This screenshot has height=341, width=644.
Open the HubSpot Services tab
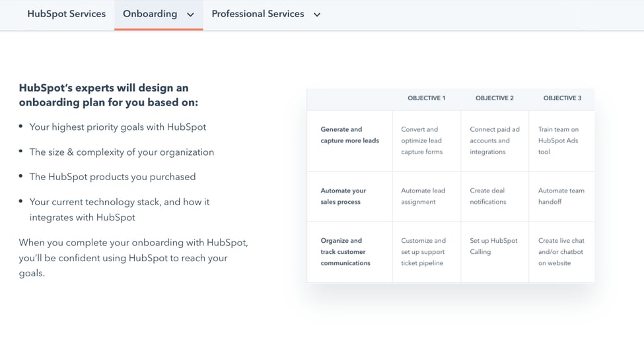66,14
